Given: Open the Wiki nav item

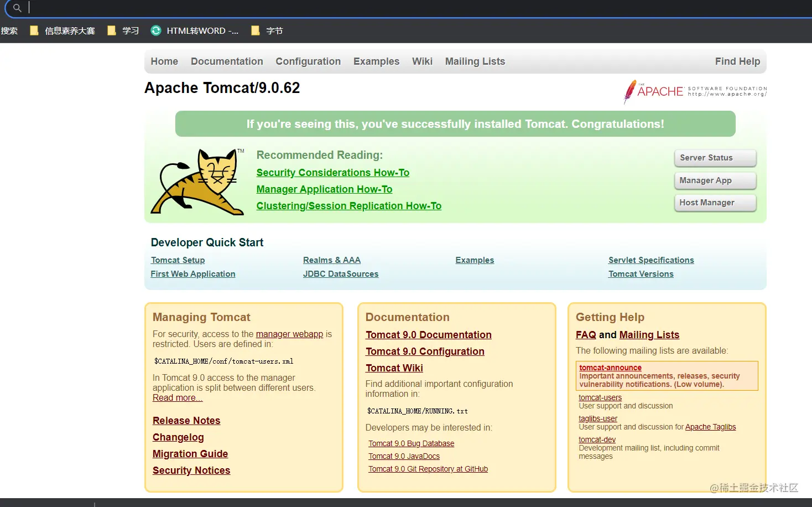Looking at the screenshot, I should click(x=422, y=61).
